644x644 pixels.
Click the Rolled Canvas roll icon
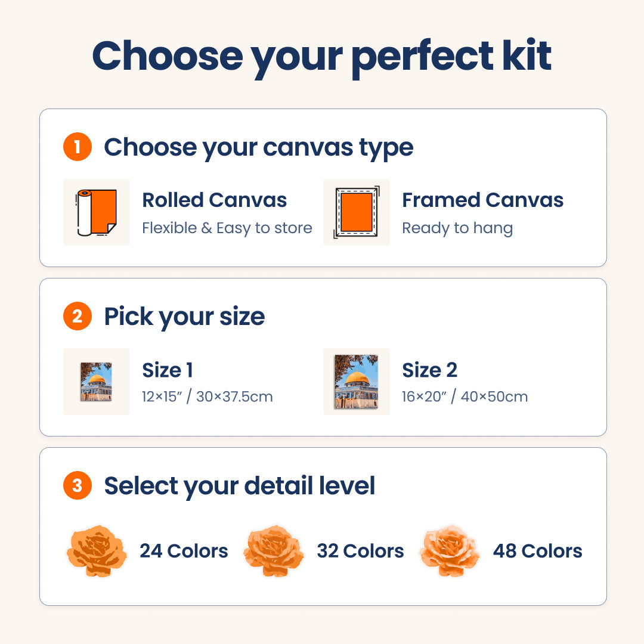tap(97, 212)
